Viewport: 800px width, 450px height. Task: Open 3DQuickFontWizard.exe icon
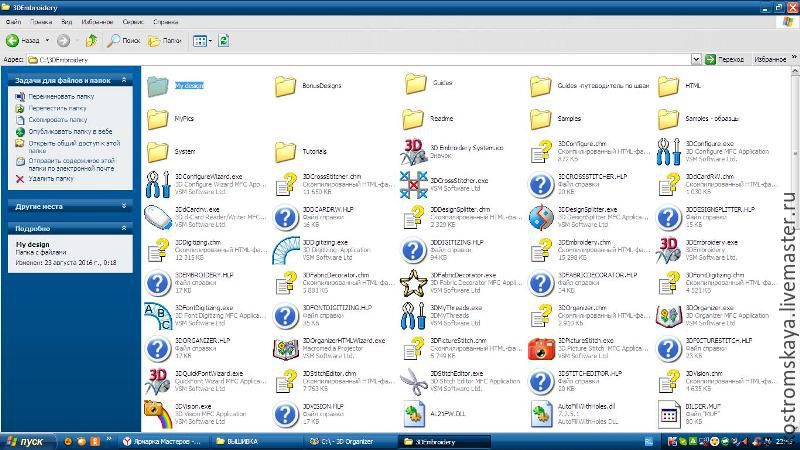[x=158, y=382]
